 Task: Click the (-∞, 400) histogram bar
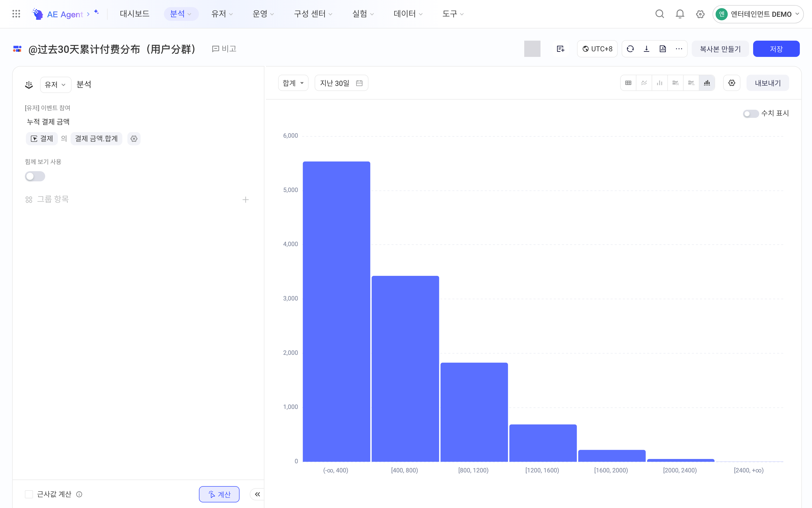tap(336, 311)
